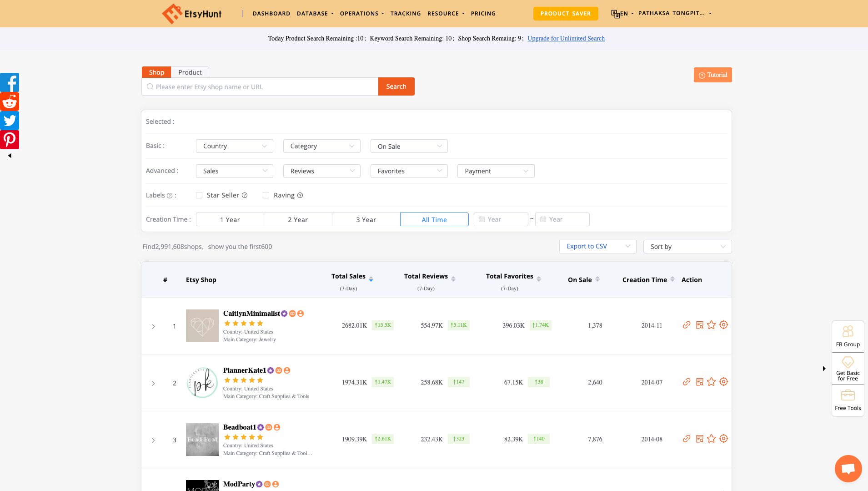The height and width of the screenshot is (491, 868).
Task: Click the tracking target icon for CaitlynMinimalist
Action: pos(723,325)
